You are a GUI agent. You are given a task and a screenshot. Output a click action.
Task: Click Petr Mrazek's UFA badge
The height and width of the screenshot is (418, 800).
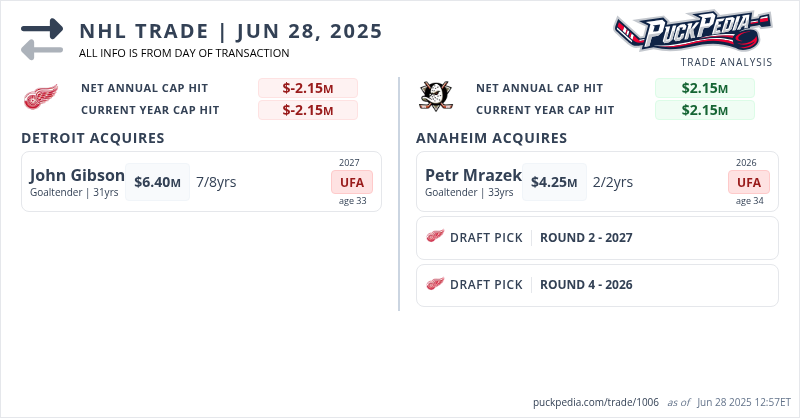click(748, 182)
